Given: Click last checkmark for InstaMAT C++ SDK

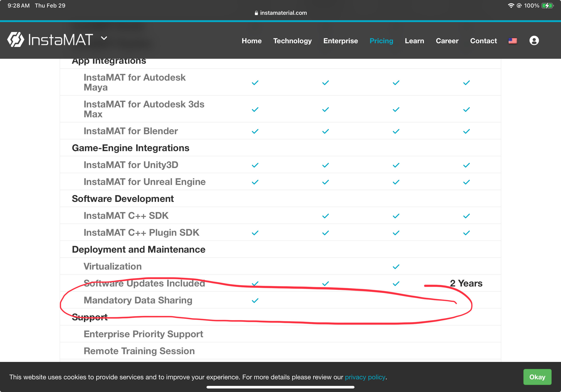Looking at the screenshot, I should coord(466,216).
